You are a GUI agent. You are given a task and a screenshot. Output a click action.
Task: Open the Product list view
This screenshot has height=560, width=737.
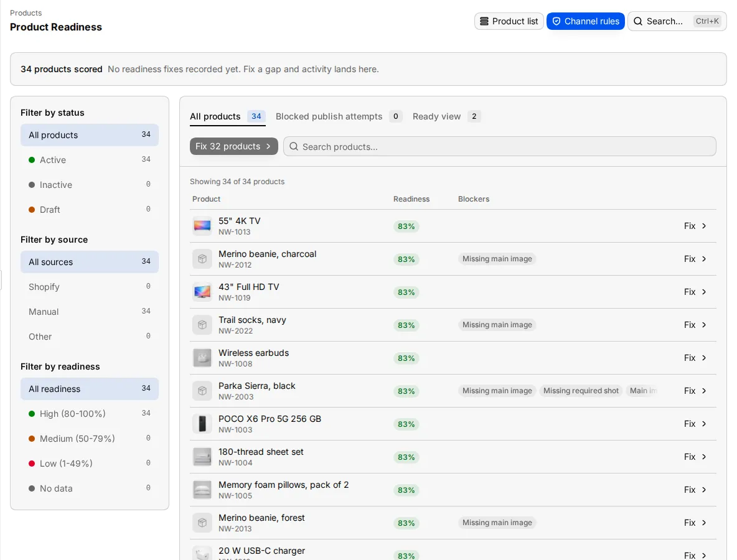(x=509, y=21)
